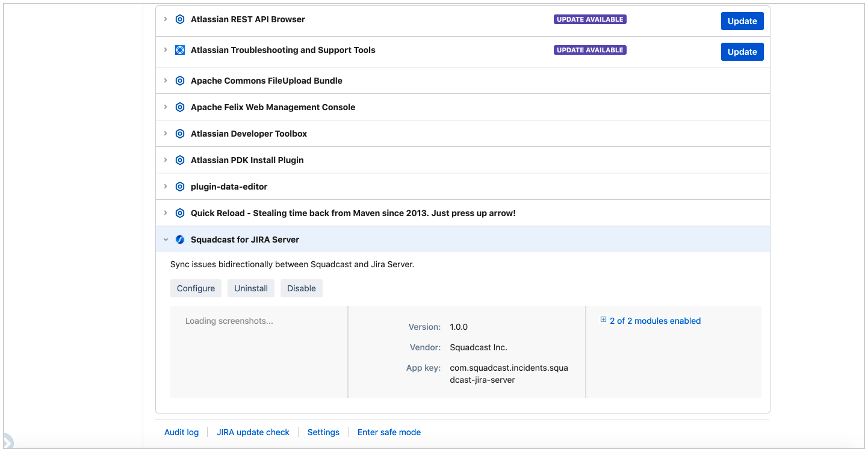Update Atlassian Troubleshooting and Support Tools

pyautogui.click(x=742, y=52)
